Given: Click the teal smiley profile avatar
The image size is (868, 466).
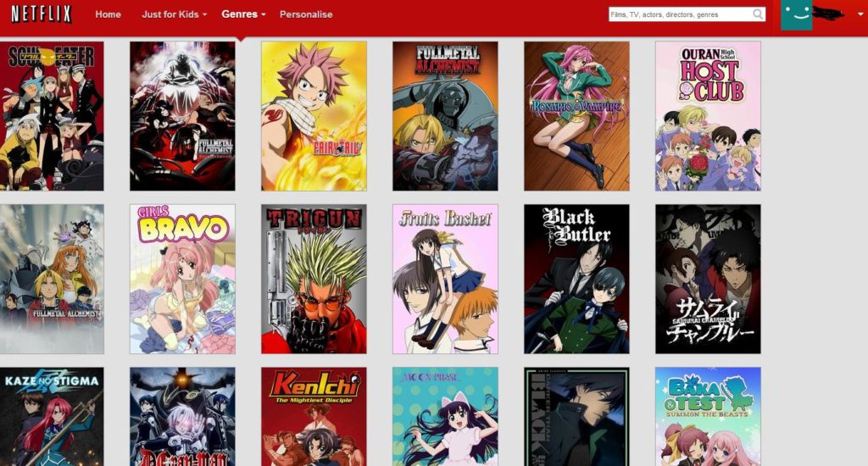Looking at the screenshot, I should [796, 15].
